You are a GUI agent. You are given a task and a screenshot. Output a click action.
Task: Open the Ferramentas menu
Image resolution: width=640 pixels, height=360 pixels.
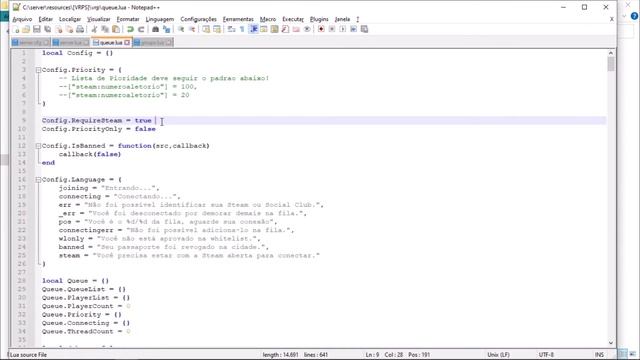coord(238,19)
